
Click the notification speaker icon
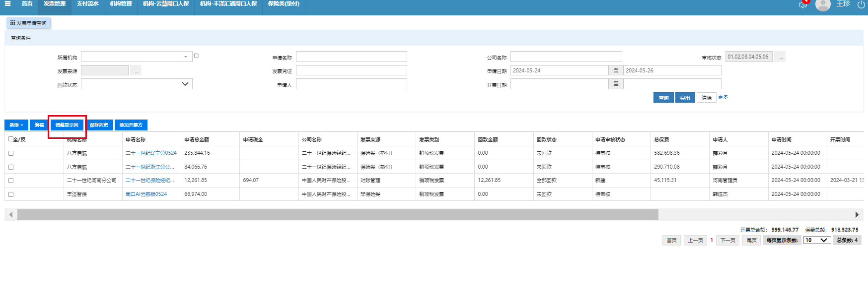(802, 4)
